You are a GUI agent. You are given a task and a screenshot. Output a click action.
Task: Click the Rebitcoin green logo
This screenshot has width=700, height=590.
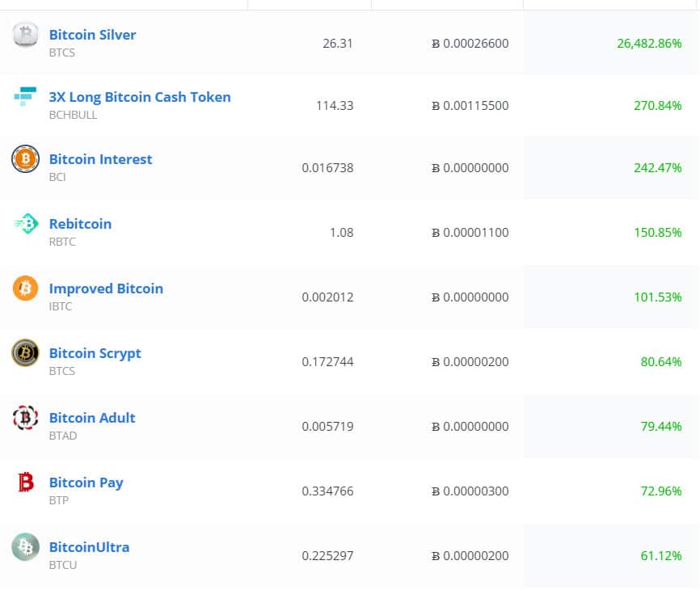(26, 224)
